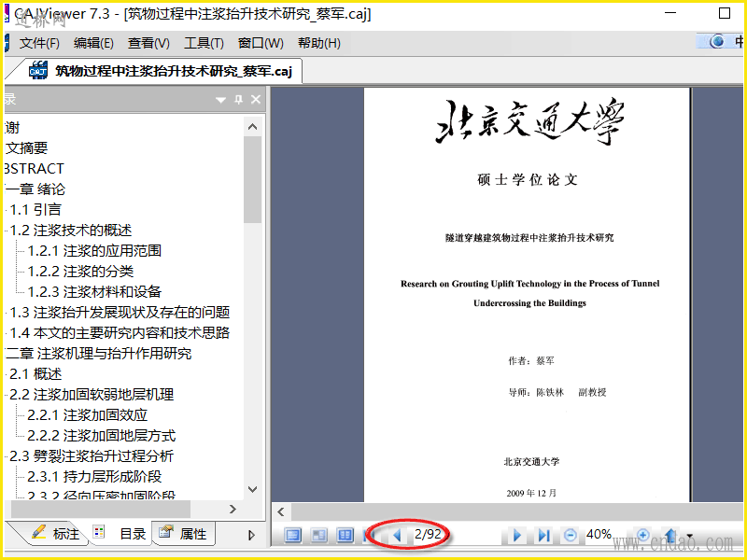Select outline entry 一章 绪论
The width and height of the screenshot is (747, 560).
point(35,189)
